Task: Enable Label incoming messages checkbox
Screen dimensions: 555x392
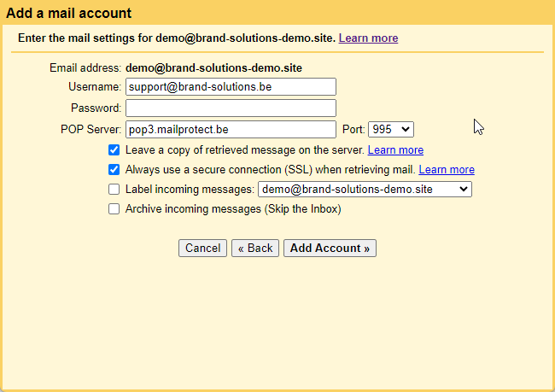Action: point(114,190)
